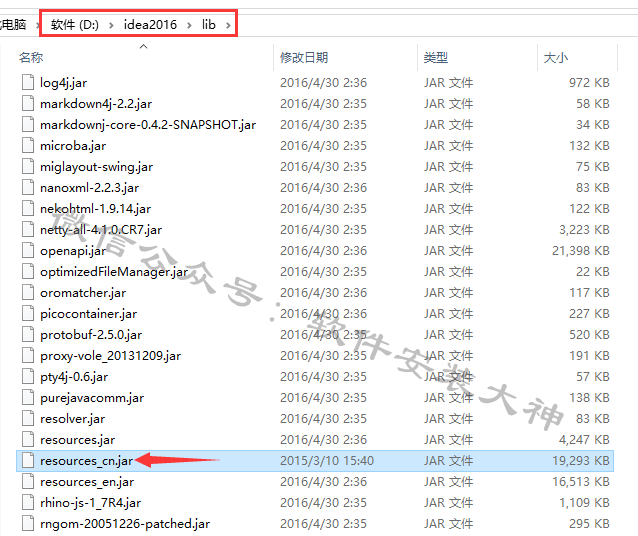Go to idea2016 folder in the address bar

(x=150, y=25)
